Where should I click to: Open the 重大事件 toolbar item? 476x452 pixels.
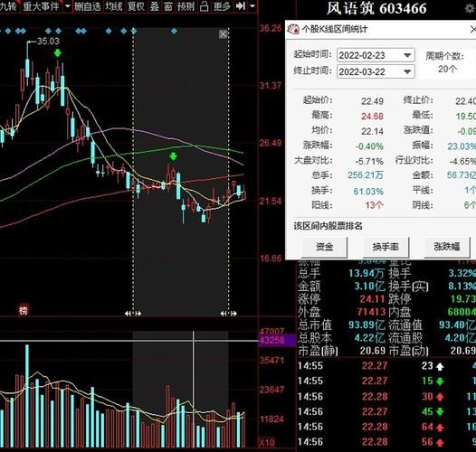(x=42, y=6)
